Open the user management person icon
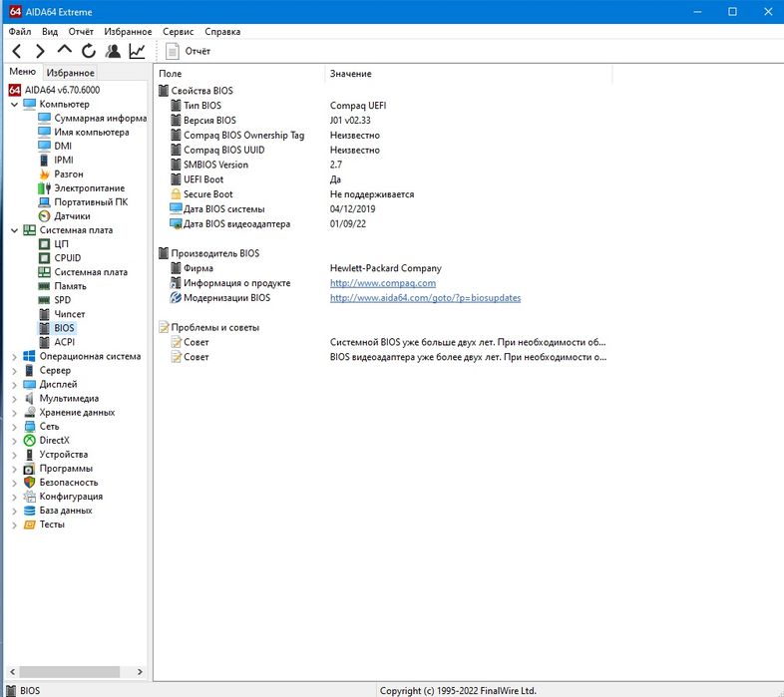The height and width of the screenshot is (697, 784). point(113,51)
